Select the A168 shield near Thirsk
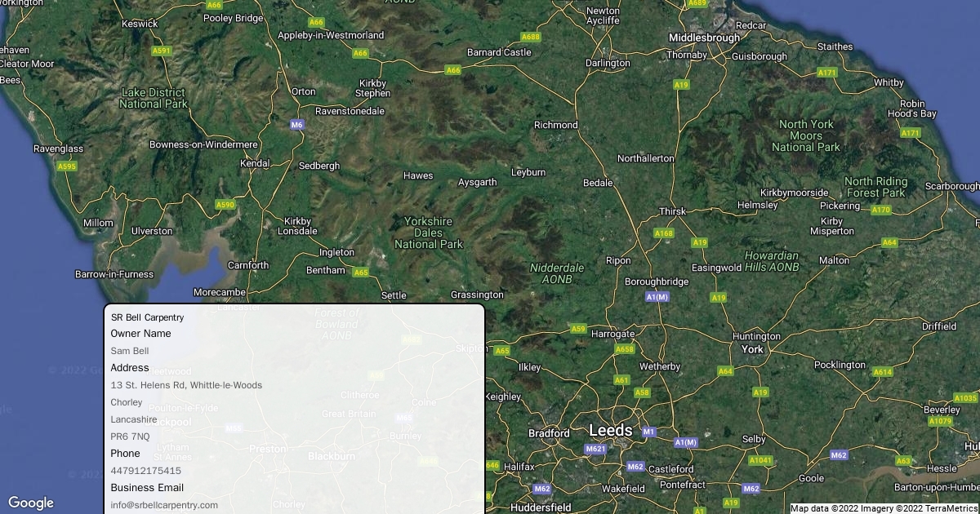The width and height of the screenshot is (980, 514). coord(664,233)
